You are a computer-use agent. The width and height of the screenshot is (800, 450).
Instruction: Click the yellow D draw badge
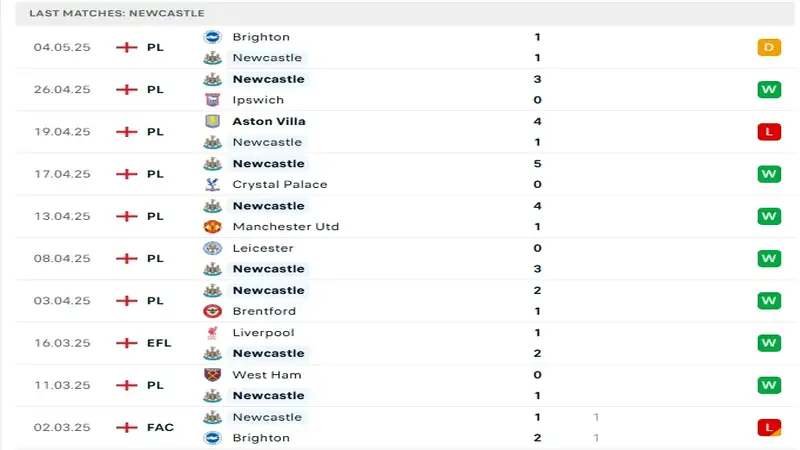pos(768,47)
